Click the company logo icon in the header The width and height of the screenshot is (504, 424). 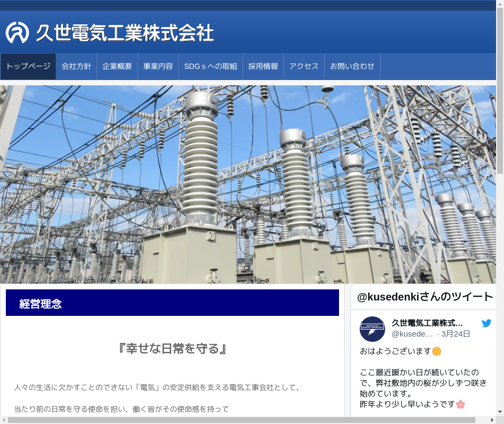click(x=18, y=32)
